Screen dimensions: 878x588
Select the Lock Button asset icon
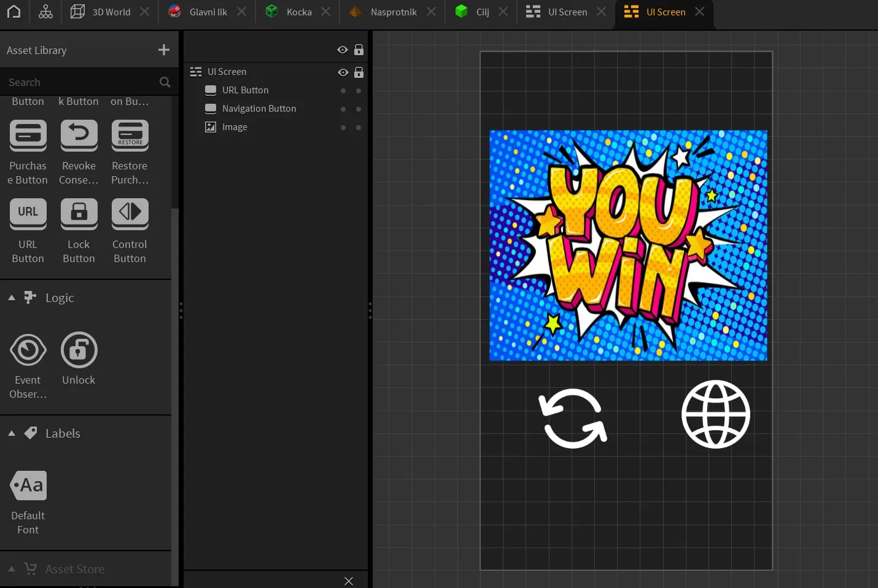pos(79,212)
